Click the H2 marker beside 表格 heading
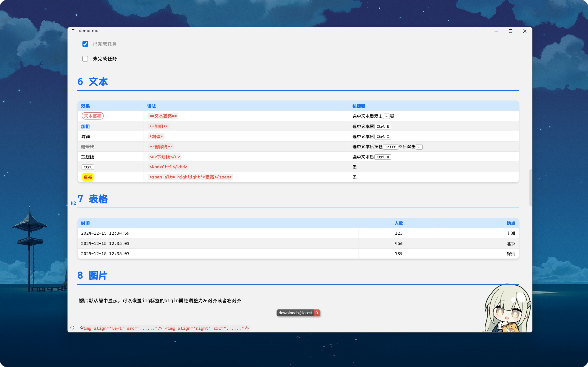The width and height of the screenshot is (588, 367). pos(73,203)
